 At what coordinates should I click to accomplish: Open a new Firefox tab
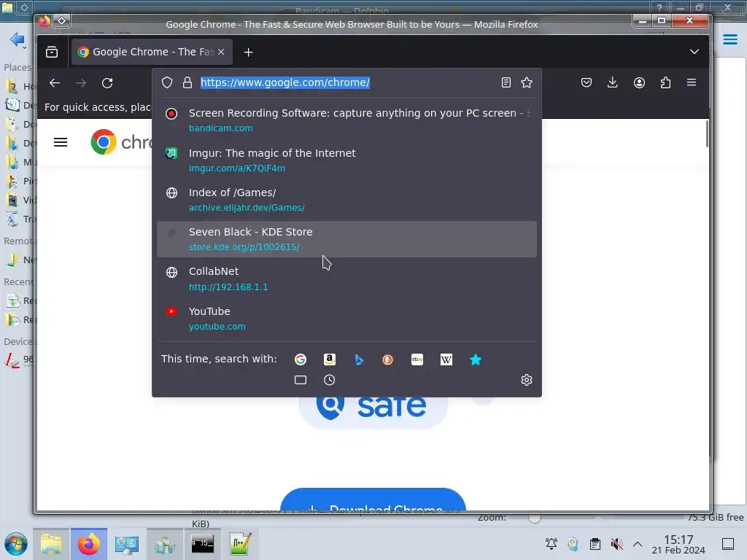tap(248, 52)
